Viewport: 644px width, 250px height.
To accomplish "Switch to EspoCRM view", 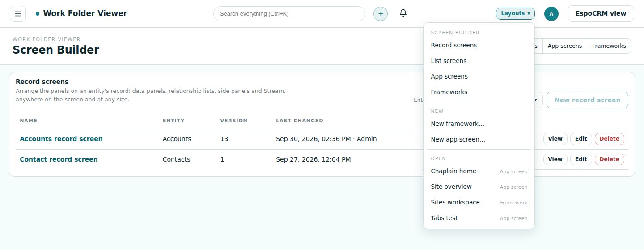I will pos(601,13).
